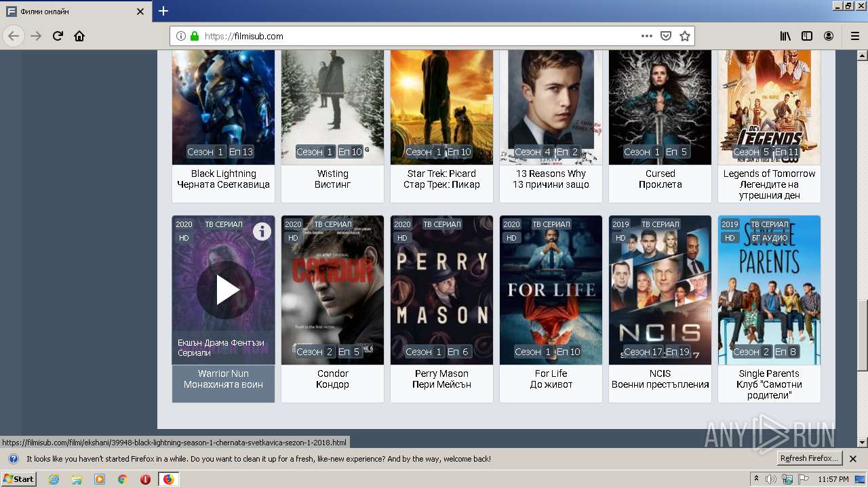Save page to Pocket
This screenshot has width=868, height=488.
(666, 36)
